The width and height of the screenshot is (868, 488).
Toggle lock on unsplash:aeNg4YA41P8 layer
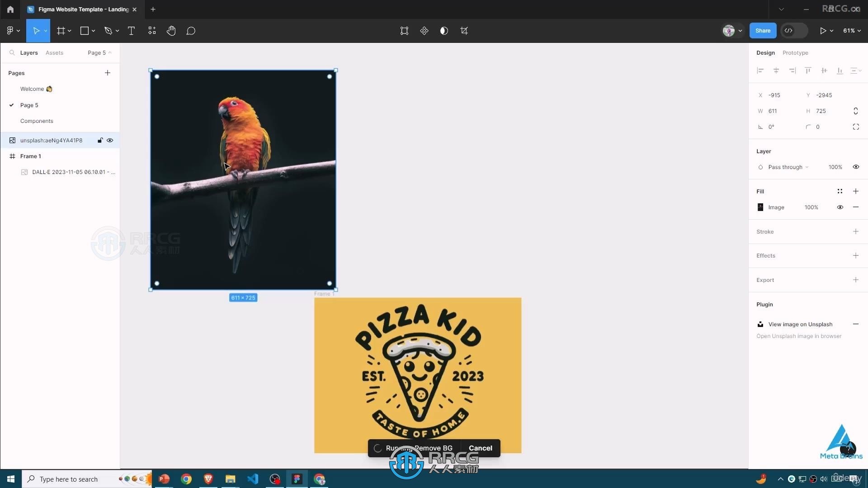pos(99,140)
